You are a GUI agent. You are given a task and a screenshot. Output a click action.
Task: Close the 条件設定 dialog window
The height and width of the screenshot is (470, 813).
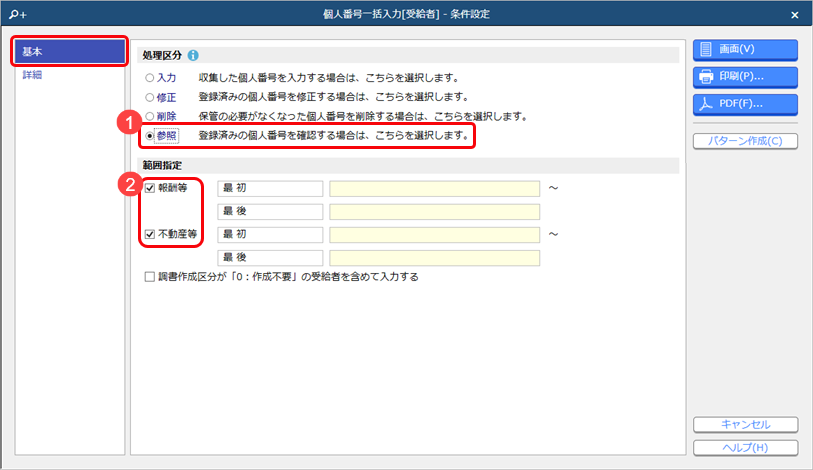(794, 15)
